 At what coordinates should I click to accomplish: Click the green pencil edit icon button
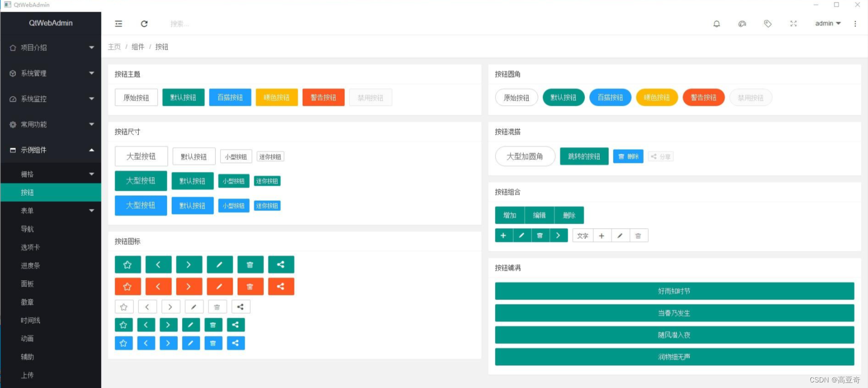pos(220,265)
